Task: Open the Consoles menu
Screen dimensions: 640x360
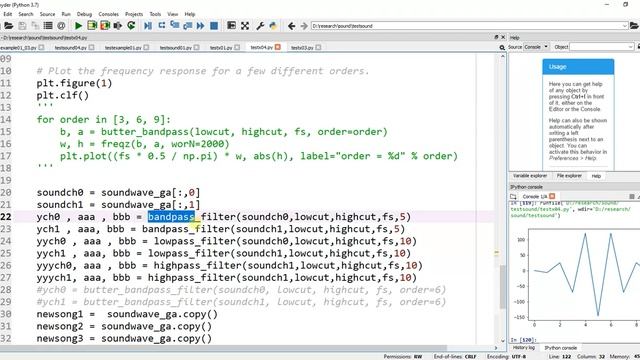Action: [109, 14]
